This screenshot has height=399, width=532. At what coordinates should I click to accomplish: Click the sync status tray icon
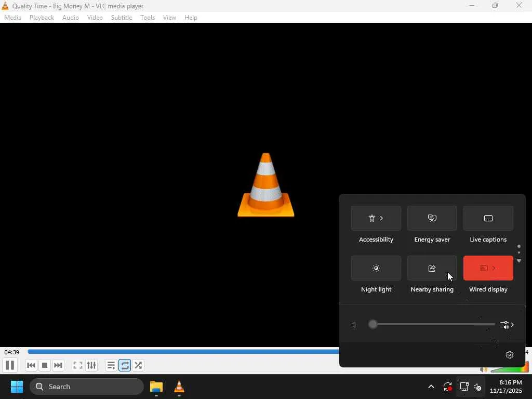(x=447, y=387)
